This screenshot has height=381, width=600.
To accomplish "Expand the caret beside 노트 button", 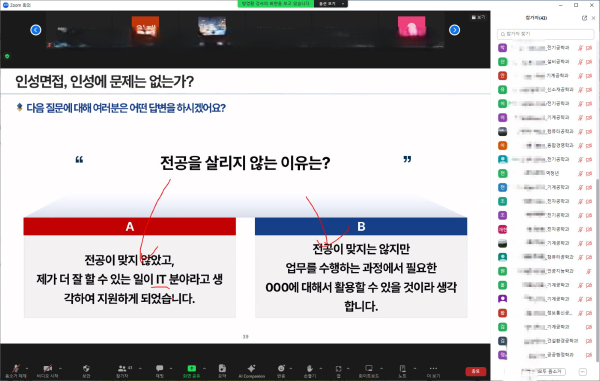I will pyautogui.click(x=414, y=368).
